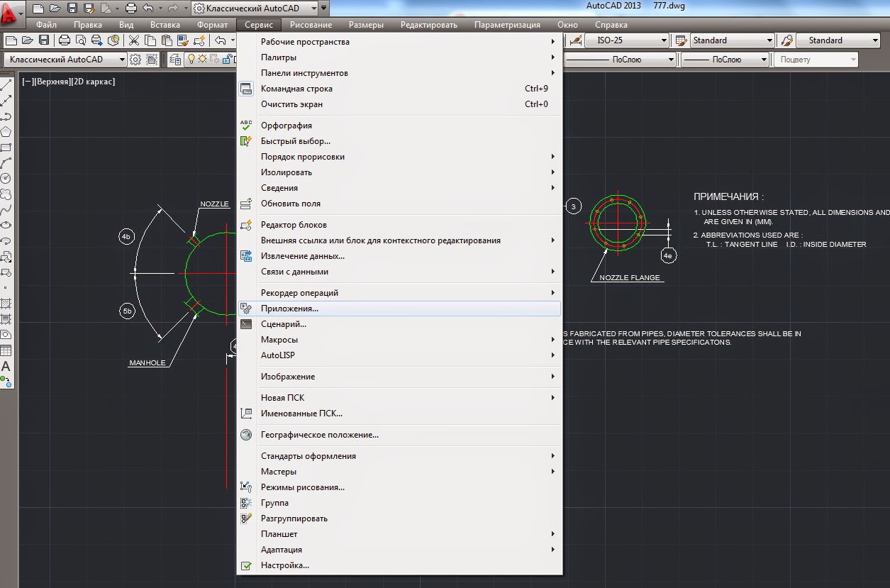Choose Редактор блоков menu entry
Viewport: 890px width, 588px height.
click(399, 225)
